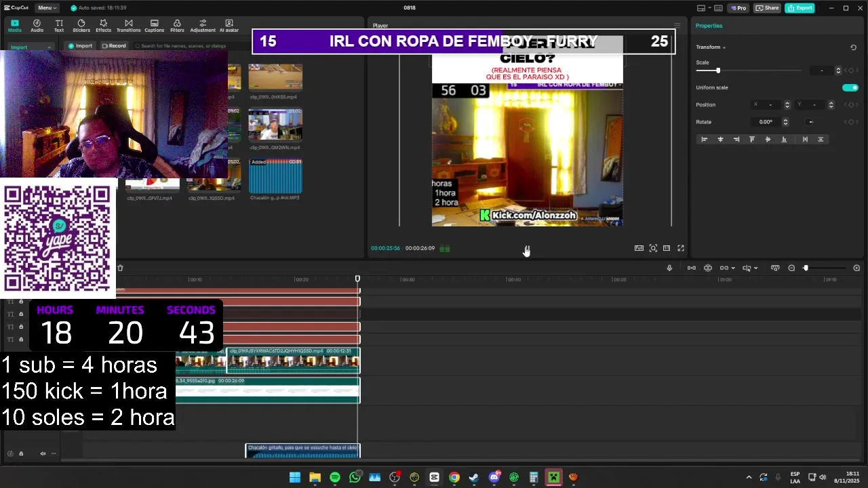Open the linkage dropdown arrow
Image resolution: width=868 pixels, height=488 pixels.
click(x=733, y=268)
